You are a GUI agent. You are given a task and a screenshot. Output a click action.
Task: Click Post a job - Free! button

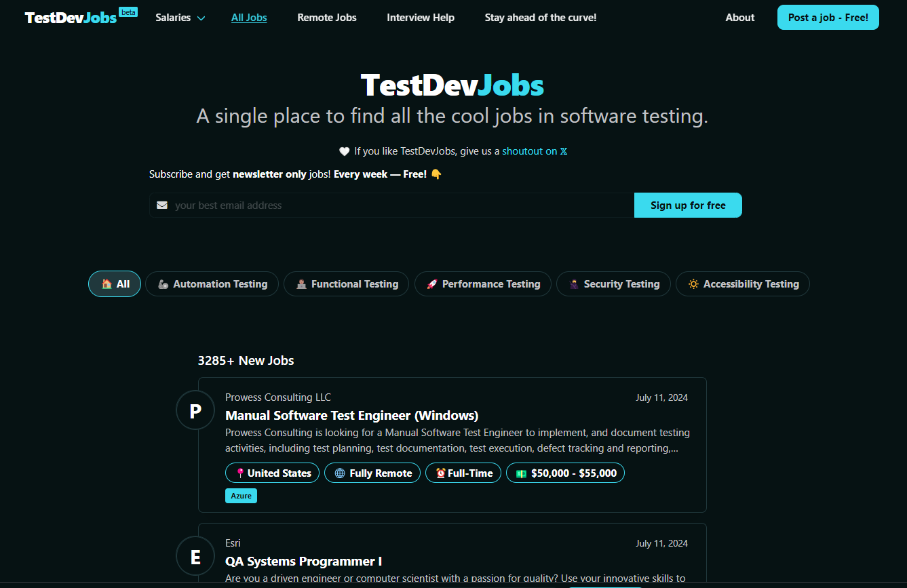828,18
